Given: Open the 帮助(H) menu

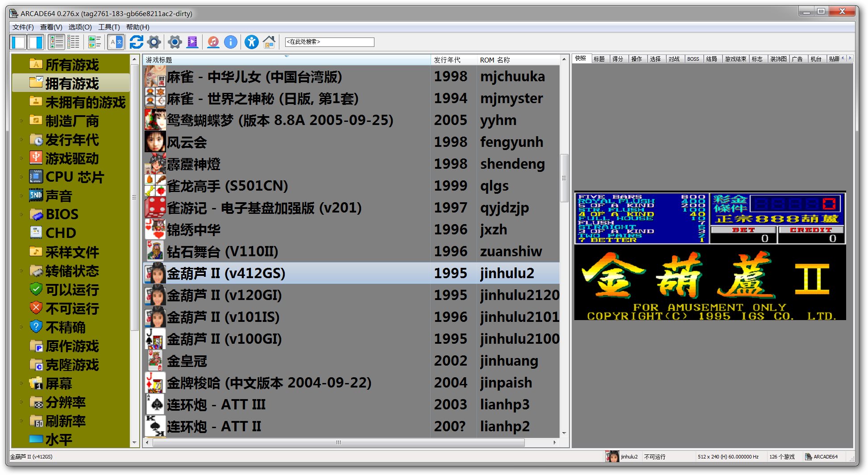Looking at the screenshot, I should [137, 27].
